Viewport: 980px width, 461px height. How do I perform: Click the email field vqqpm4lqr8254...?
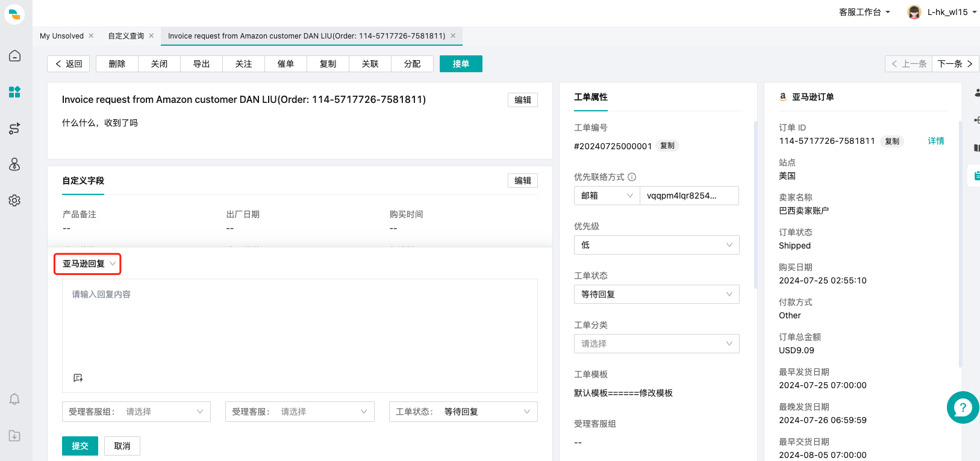click(689, 196)
